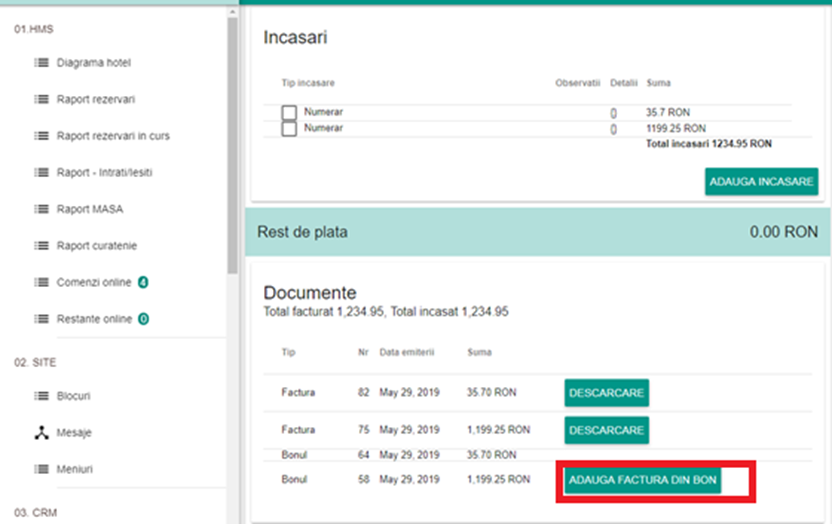Open Raport - Intrati/Iesiti report
This screenshot has height=524, width=832.
pyautogui.click(x=104, y=172)
